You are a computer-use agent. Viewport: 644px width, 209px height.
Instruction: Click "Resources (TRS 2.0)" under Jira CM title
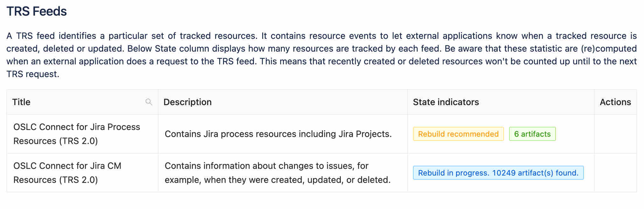tap(56, 180)
